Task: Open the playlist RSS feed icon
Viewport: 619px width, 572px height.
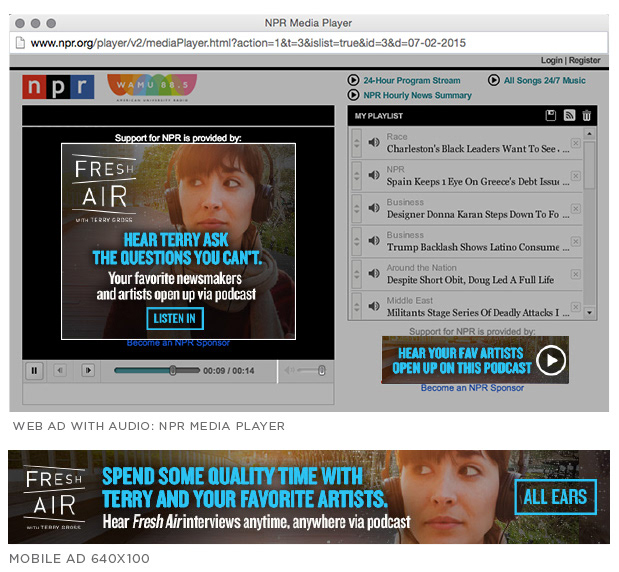Action: pos(569,115)
